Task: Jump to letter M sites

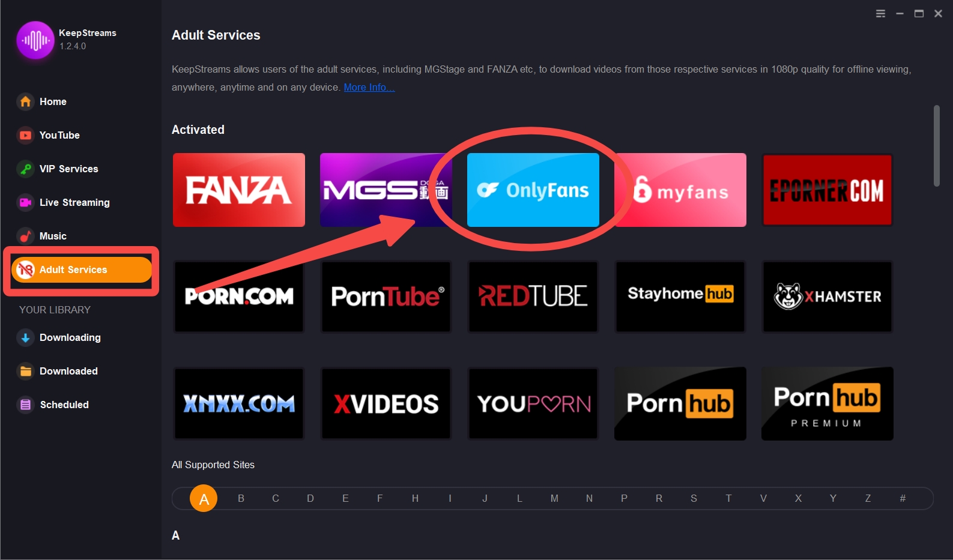Action: click(x=554, y=498)
